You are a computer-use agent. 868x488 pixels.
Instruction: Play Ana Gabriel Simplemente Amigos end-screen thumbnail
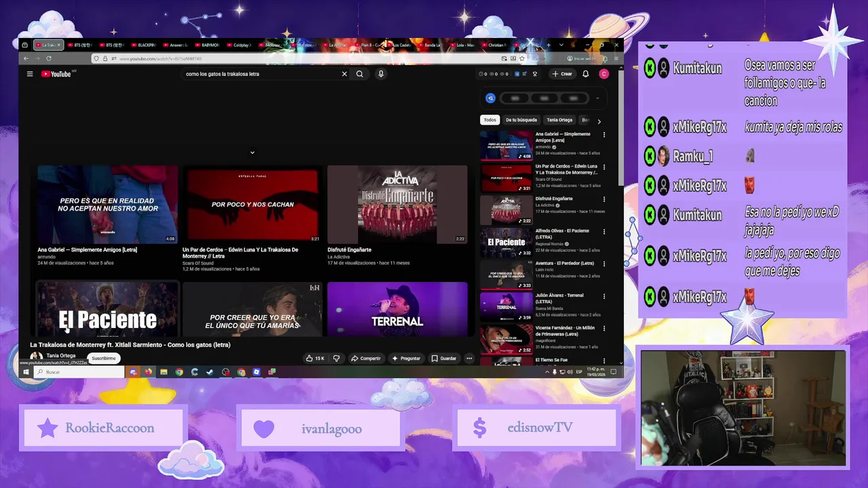[x=108, y=205]
